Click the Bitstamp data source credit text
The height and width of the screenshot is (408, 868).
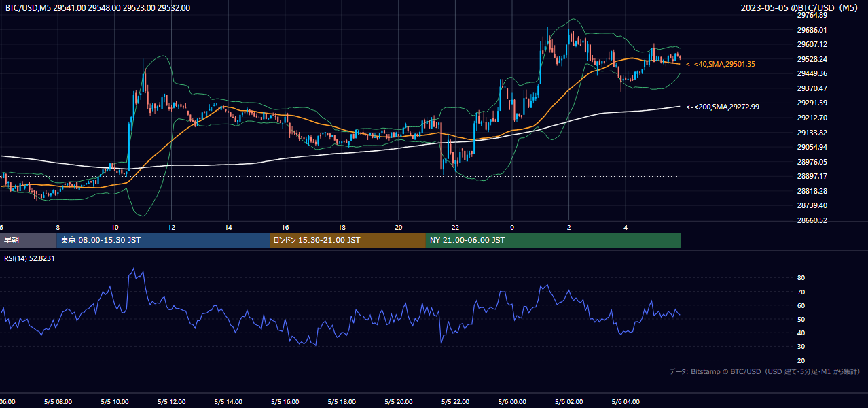point(765,372)
